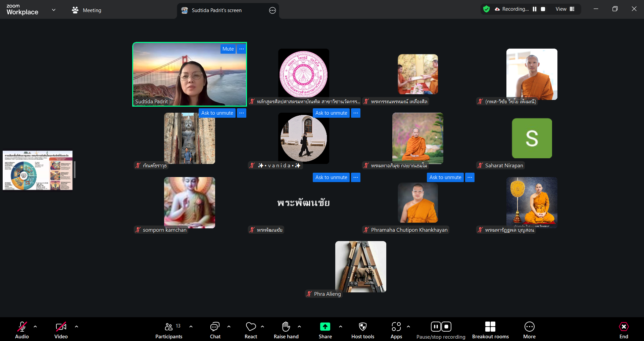
Task: Open the shared screen slide thumbnail
Action: (38, 170)
